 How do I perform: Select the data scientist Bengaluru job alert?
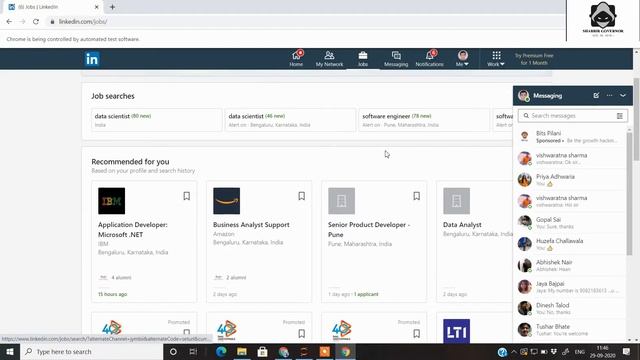click(x=290, y=120)
